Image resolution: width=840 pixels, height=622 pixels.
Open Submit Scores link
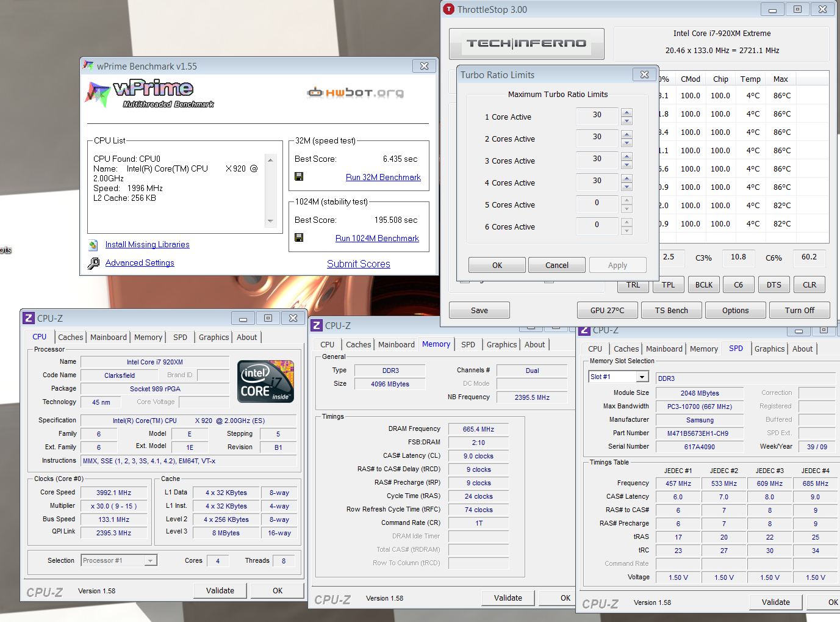click(x=359, y=264)
